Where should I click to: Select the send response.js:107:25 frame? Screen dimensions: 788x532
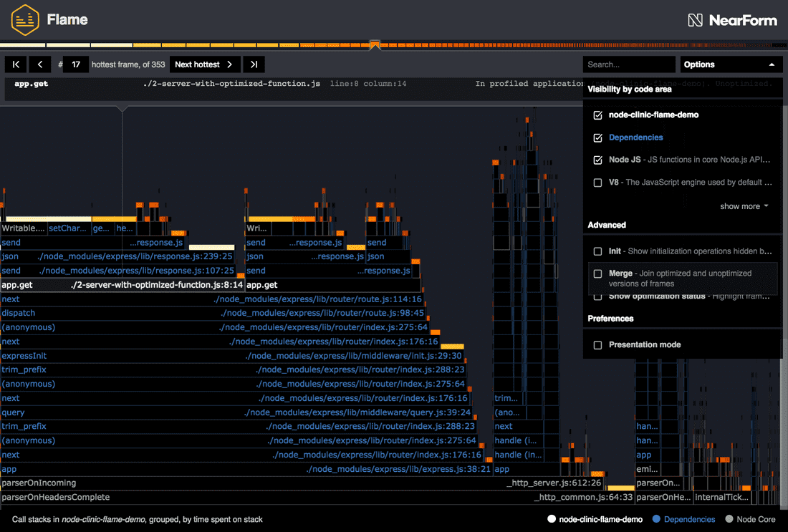(x=117, y=271)
